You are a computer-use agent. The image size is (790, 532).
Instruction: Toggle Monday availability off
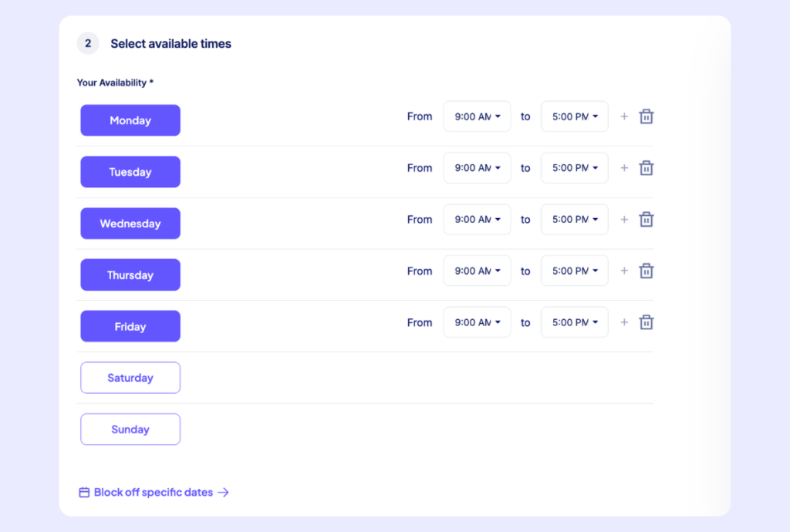click(x=130, y=120)
